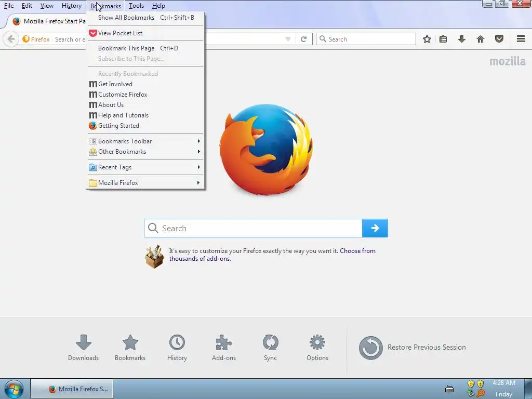Image resolution: width=532 pixels, height=399 pixels.
Task: Click the Mozilla Firefox taskbar button
Action: click(72, 389)
